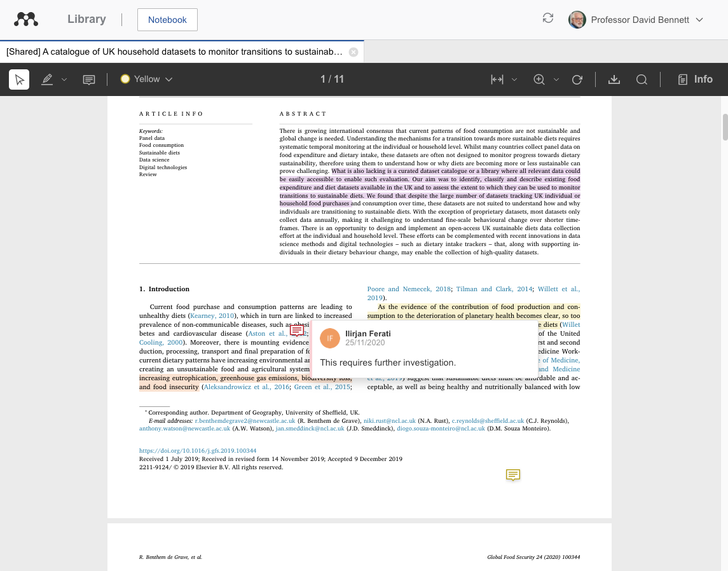Screen dimensions: 728x571
Task: Switch to the Library view
Action: coord(86,19)
